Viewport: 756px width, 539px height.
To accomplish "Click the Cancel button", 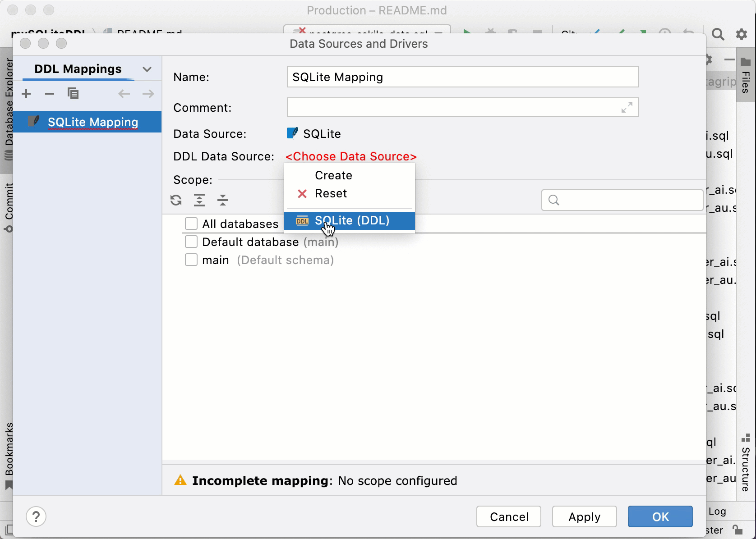I will (509, 516).
